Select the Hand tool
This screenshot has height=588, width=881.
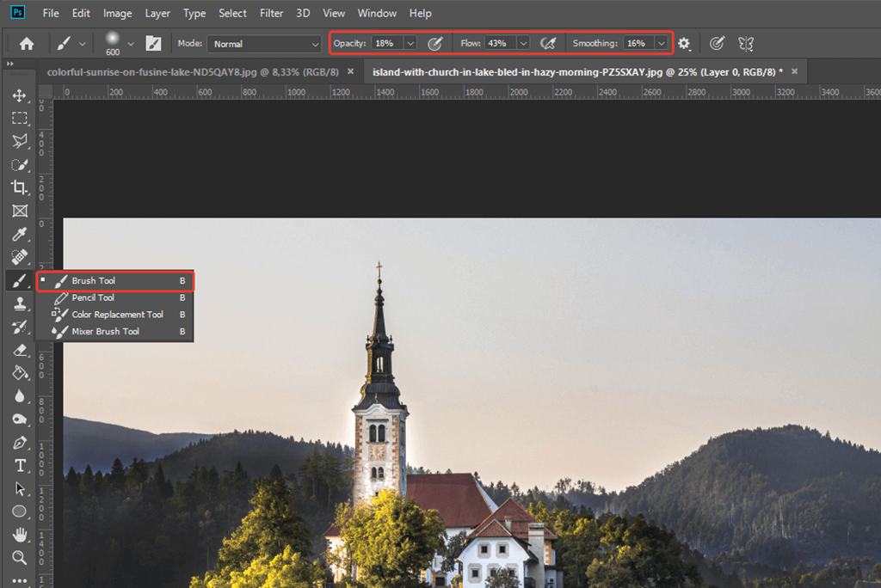(x=20, y=535)
